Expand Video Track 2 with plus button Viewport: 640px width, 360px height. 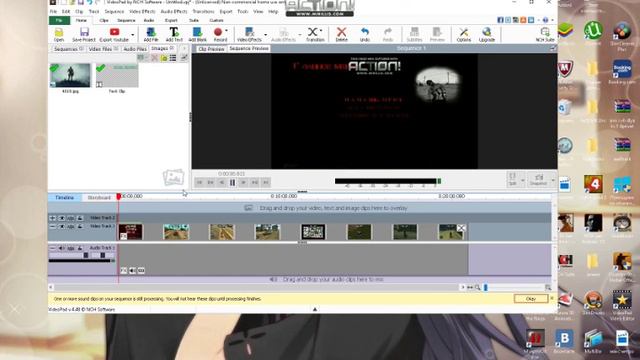pyautogui.click(x=53, y=218)
